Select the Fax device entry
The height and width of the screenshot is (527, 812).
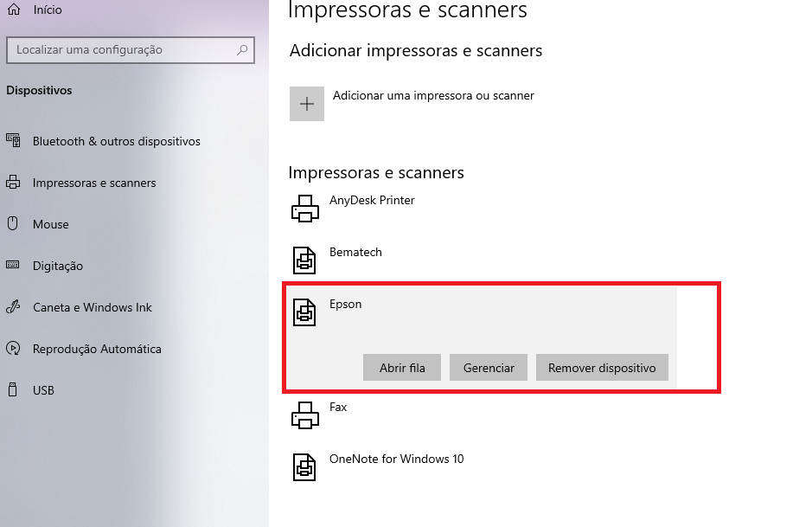338,407
